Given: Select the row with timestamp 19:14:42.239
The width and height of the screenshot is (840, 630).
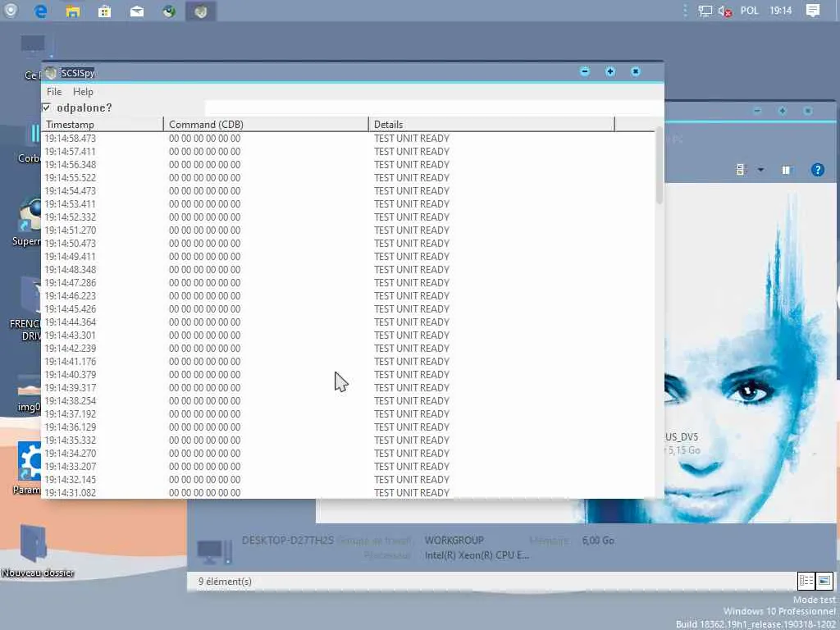Looking at the screenshot, I should (x=348, y=348).
